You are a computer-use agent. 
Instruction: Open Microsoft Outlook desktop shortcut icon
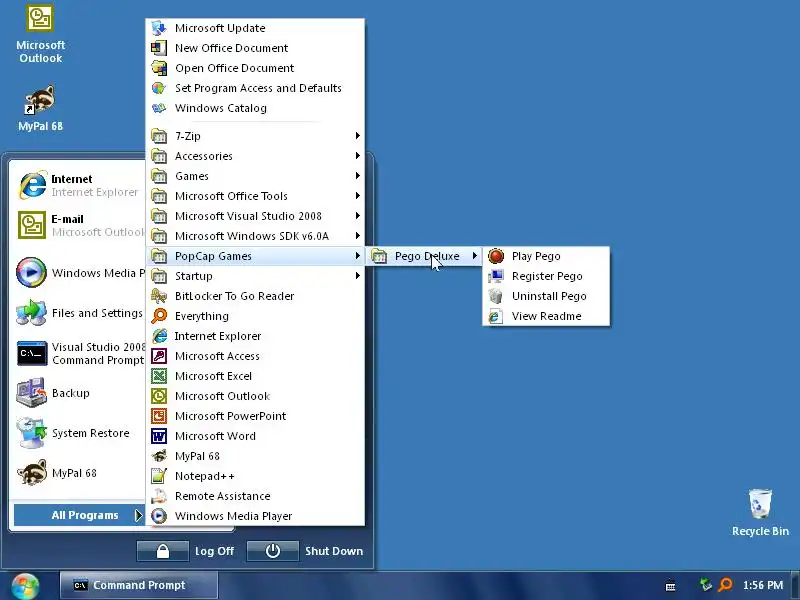click(40, 34)
